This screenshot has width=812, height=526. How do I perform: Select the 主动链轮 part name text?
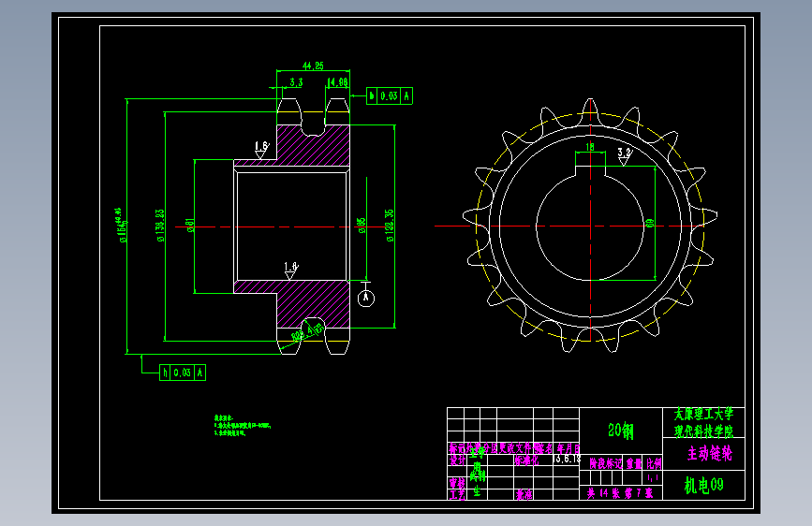pos(710,454)
